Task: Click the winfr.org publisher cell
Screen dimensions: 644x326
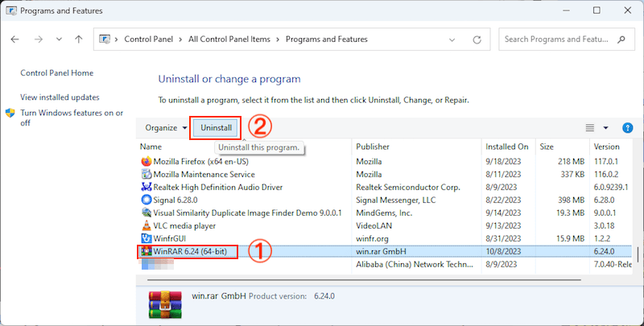Action: [x=372, y=238]
